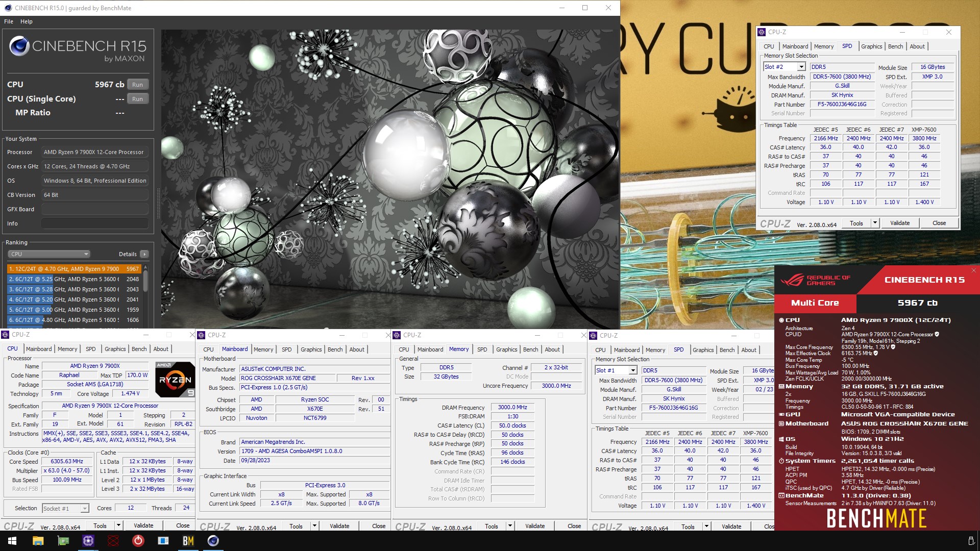Click the Memory section icon in BenchMate panel
This screenshot has height=551, width=980.
click(781, 387)
